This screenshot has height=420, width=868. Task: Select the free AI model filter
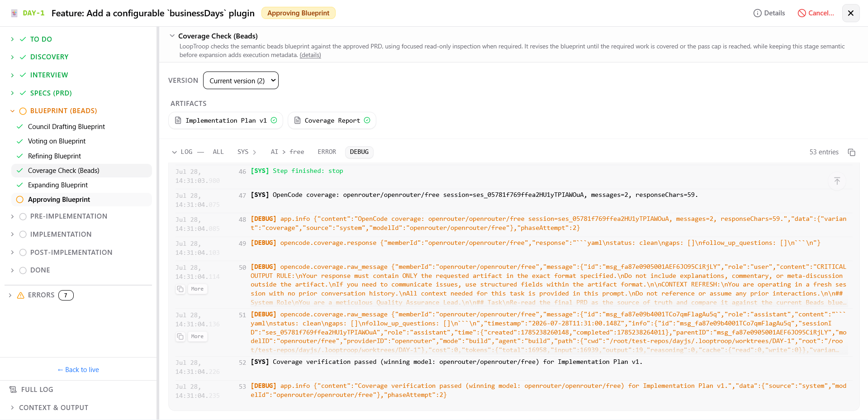(297, 152)
